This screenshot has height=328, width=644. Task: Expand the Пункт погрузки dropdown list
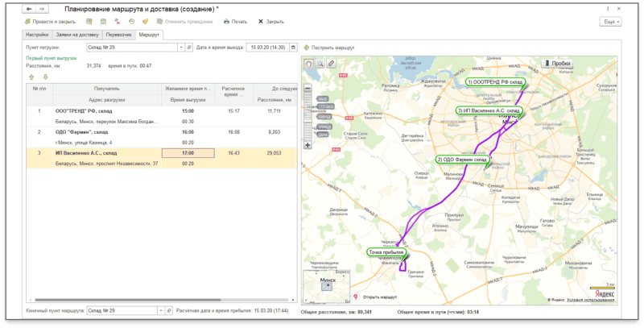(180, 48)
